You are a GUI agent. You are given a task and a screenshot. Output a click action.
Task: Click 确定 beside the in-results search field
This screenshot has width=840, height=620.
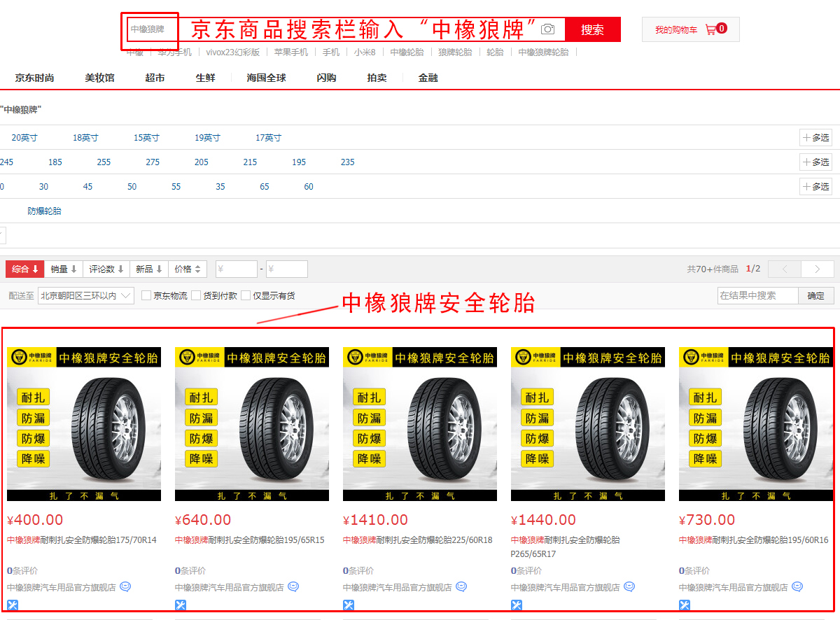[x=816, y=296]
